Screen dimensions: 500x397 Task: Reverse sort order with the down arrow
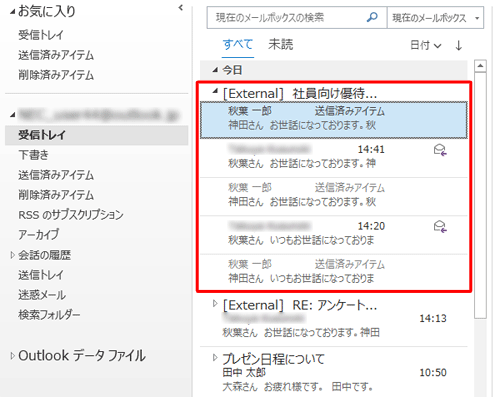click(x=459, y=45)
